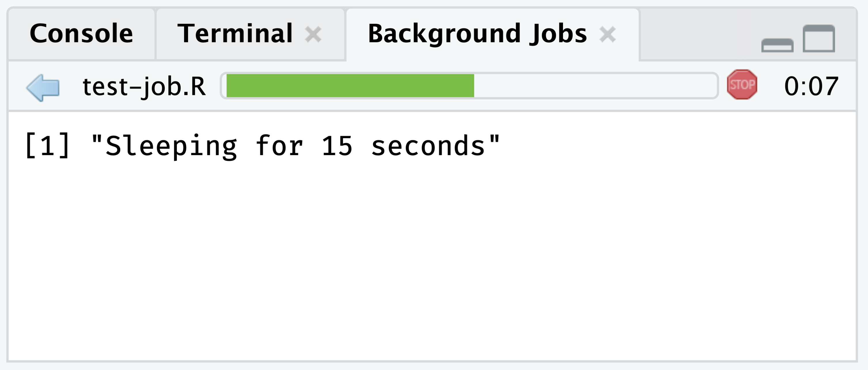Image resolution: width=868 pixels, height=370 pixels.
Task: Close the Terminal tab
Action: click(313, 34)
